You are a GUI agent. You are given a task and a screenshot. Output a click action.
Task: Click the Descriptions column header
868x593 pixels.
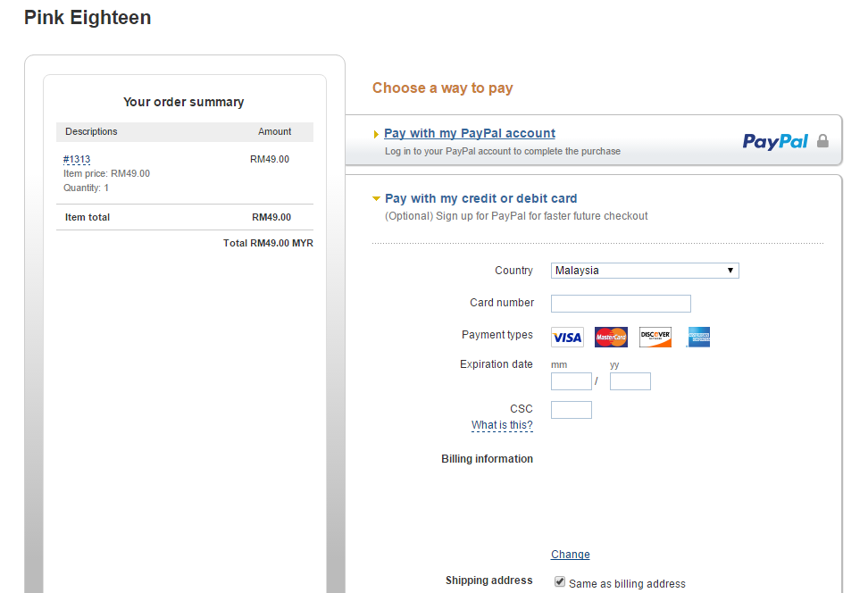point(91,132)
